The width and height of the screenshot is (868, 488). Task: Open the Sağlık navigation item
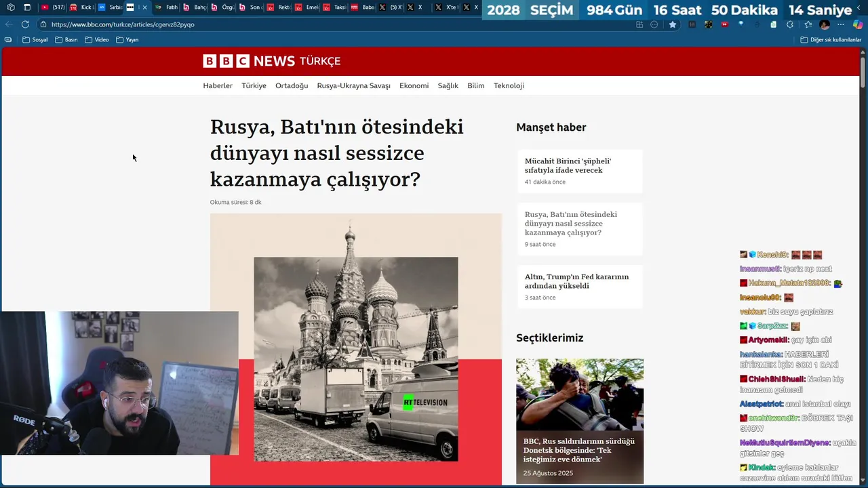pos(448,85)
